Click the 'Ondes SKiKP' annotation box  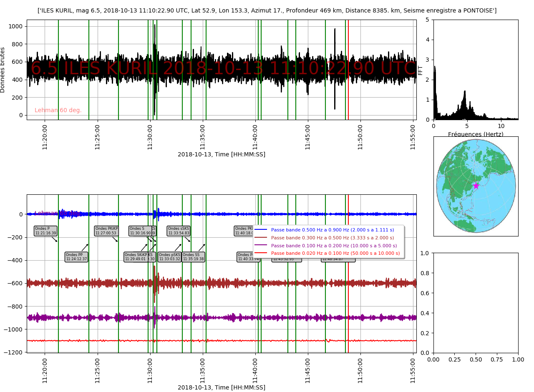(x=136, y=257)
